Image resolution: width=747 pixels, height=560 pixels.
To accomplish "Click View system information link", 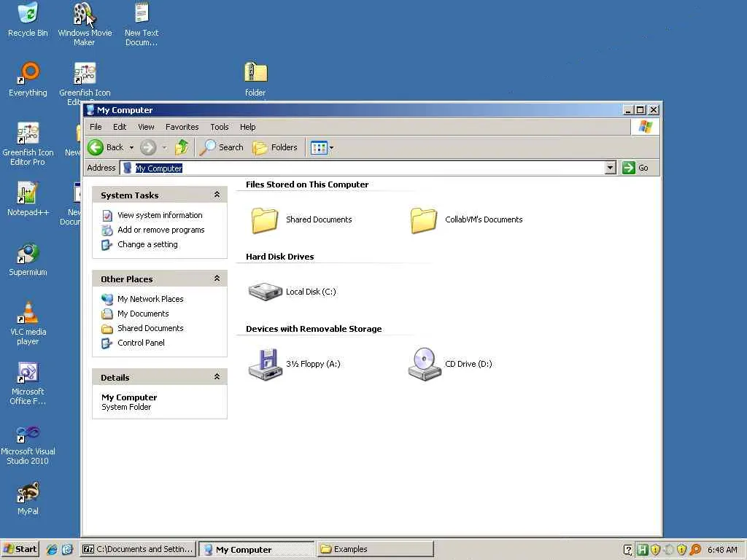I will coord(160,215).
